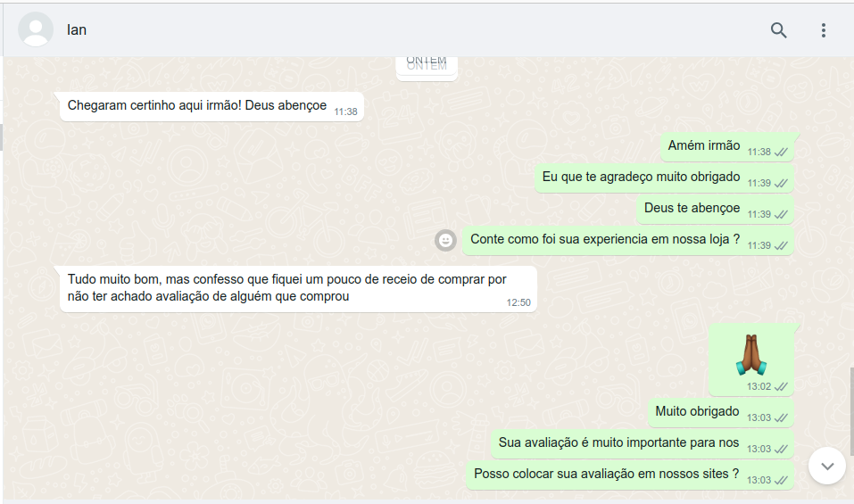Click "Posso colocar sua avaliação" message
Viewport: 854px width, 504px height.
[606, 475]
